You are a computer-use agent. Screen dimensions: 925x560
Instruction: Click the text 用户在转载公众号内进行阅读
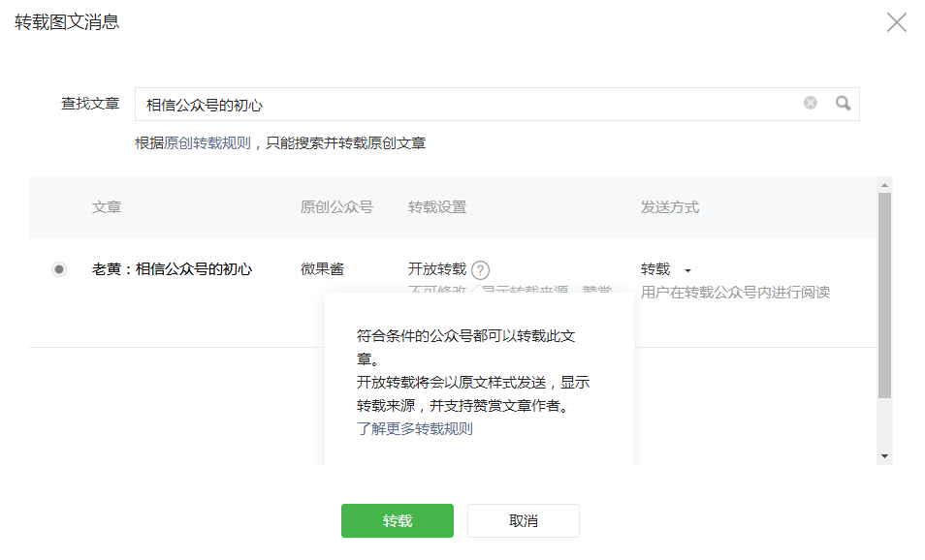735,293
